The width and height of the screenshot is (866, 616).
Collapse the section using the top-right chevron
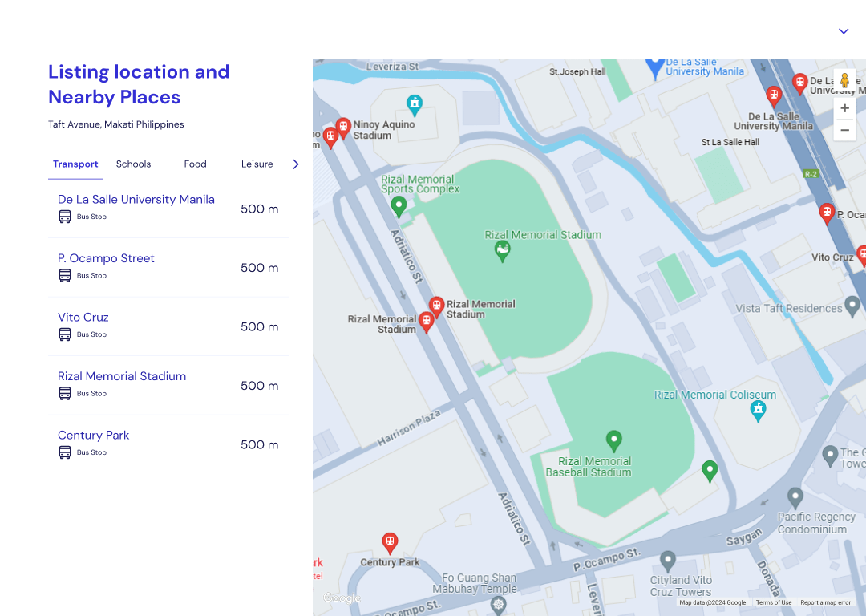click(x=843, y=31)
